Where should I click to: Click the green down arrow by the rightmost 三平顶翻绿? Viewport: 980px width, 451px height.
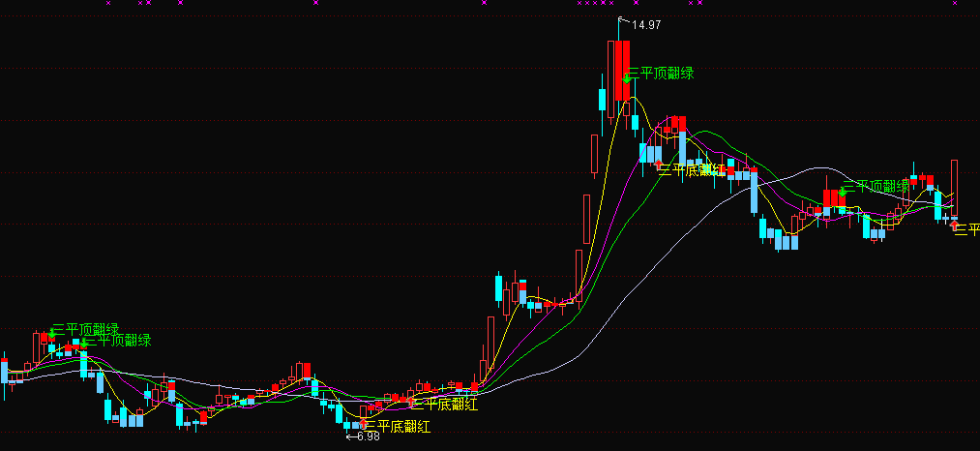(x=843, y=192)
